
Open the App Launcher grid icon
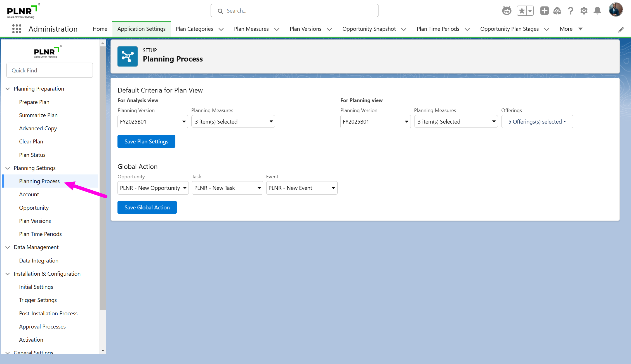coord(17,29)
